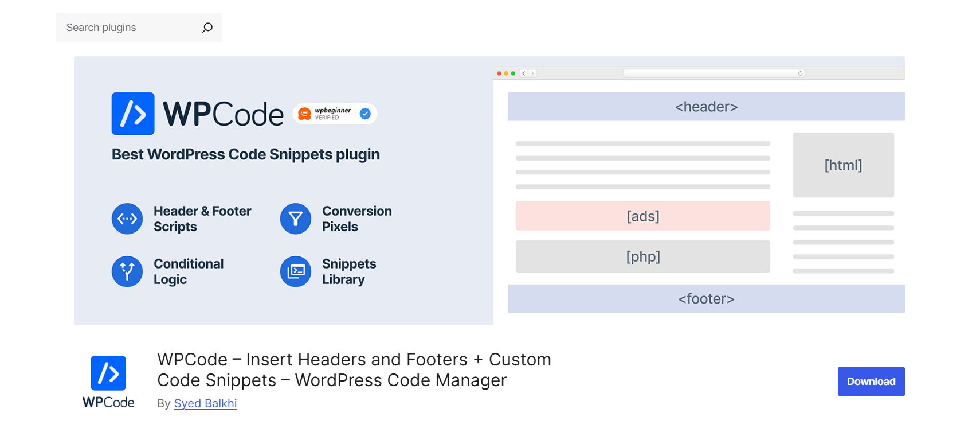Click the "Conversion Pixels" text
The height and width of the screenshot is (428, 980).
[357, 219]
